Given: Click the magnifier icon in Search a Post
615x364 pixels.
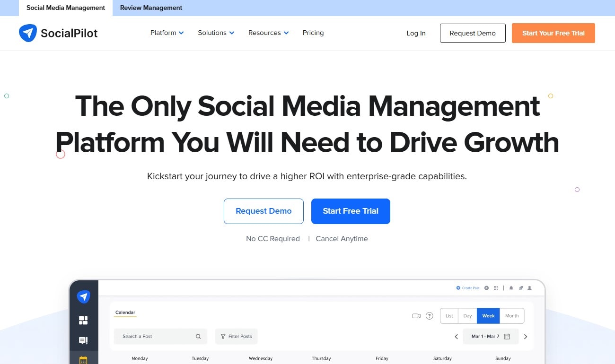Looking at the screenshot, I should [198, 337].
